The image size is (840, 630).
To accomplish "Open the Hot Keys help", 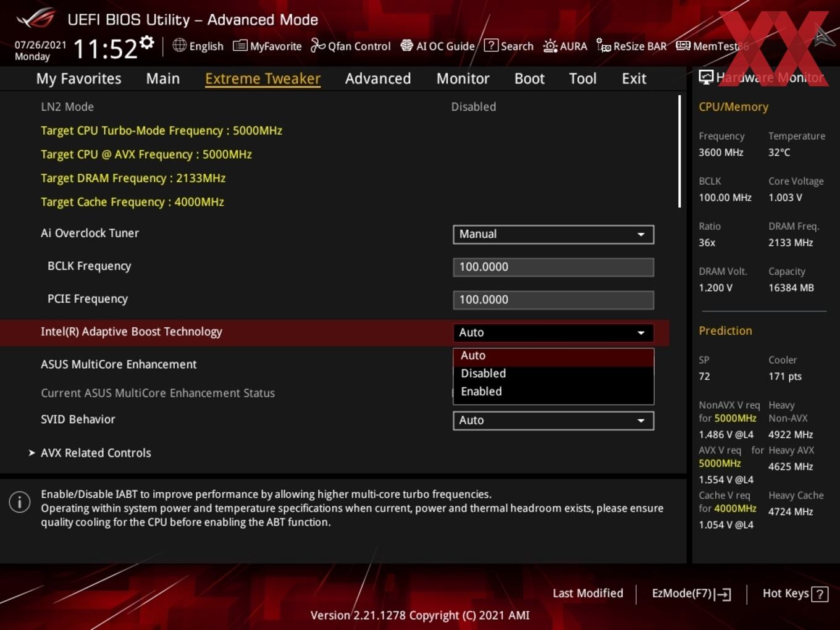I will [x=795, y=594].
